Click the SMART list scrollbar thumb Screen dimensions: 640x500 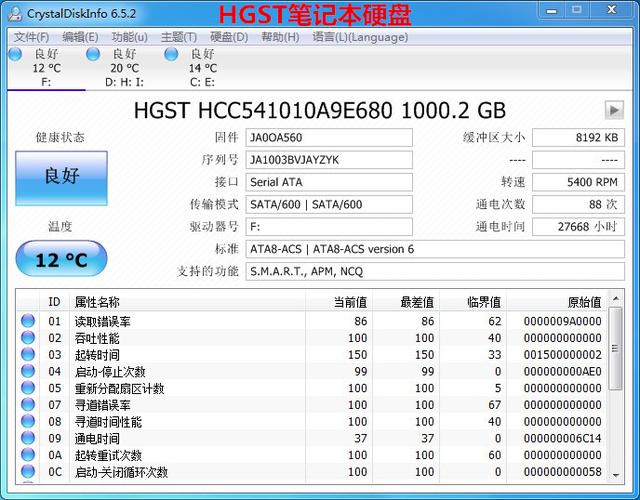click(616, 349)
